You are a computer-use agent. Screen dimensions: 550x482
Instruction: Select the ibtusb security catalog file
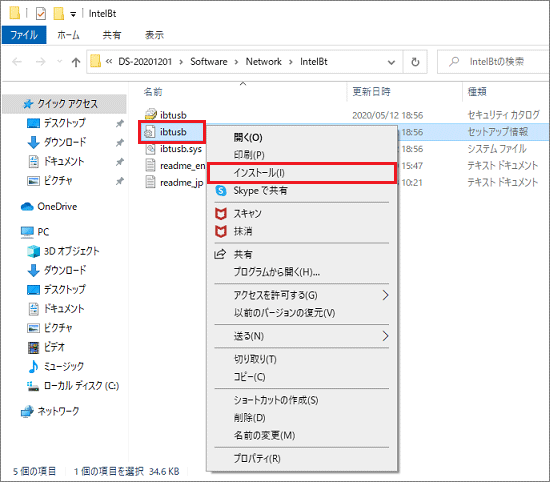(x=173, y=115)
